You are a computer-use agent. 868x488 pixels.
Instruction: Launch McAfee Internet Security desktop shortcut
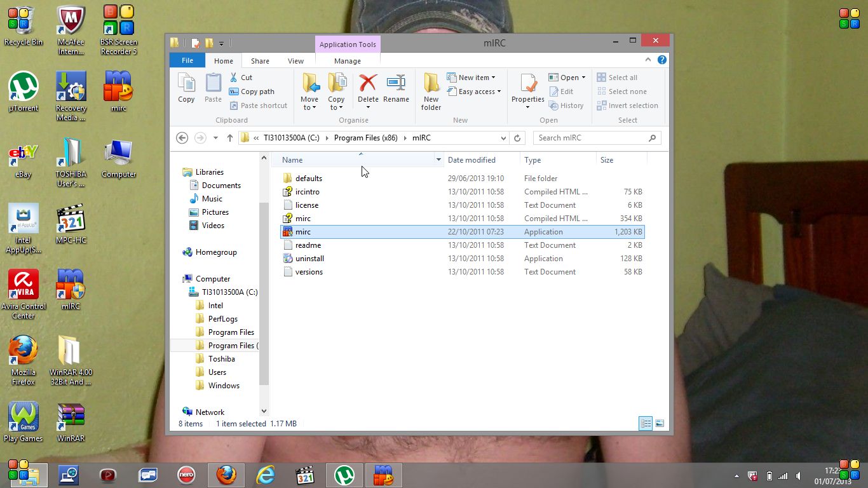(71, 30)
